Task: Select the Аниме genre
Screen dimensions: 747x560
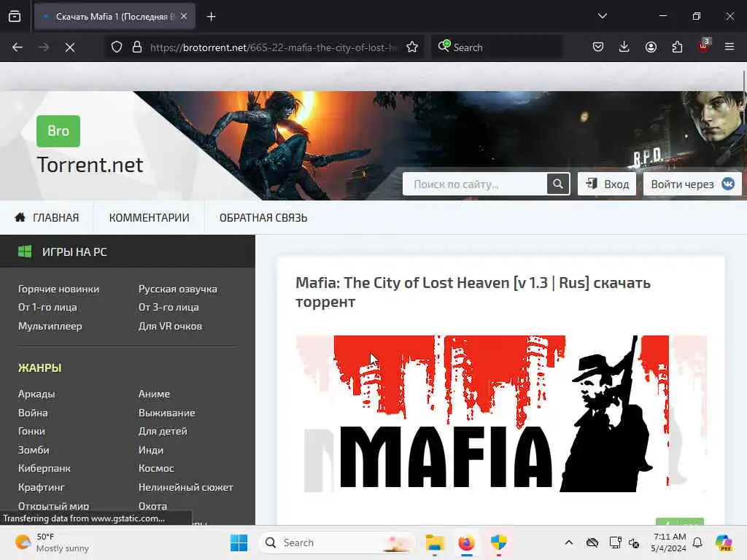Action: coord(154,394)
